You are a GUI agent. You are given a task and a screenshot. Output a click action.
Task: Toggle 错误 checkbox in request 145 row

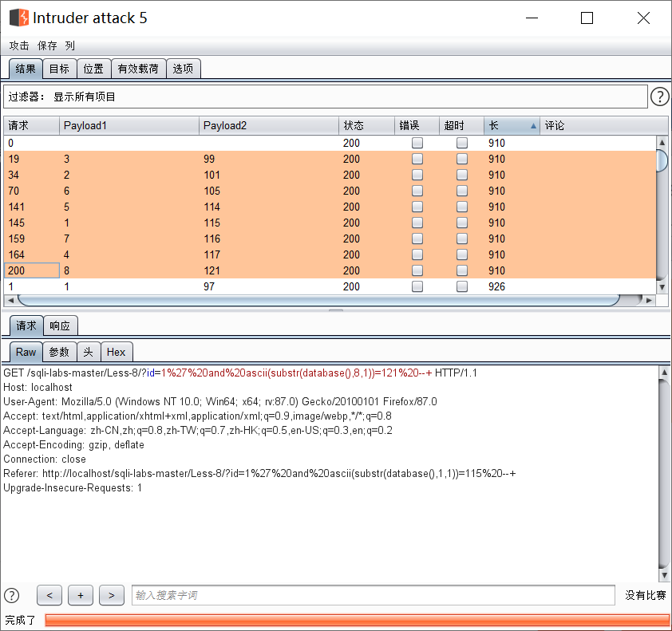[x=417, y=223]
